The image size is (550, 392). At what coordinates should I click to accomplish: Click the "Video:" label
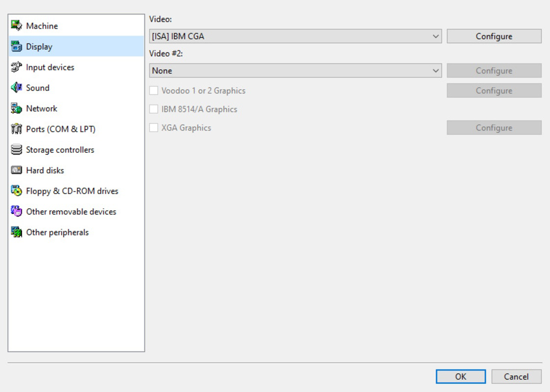click(x=161, y=19)
